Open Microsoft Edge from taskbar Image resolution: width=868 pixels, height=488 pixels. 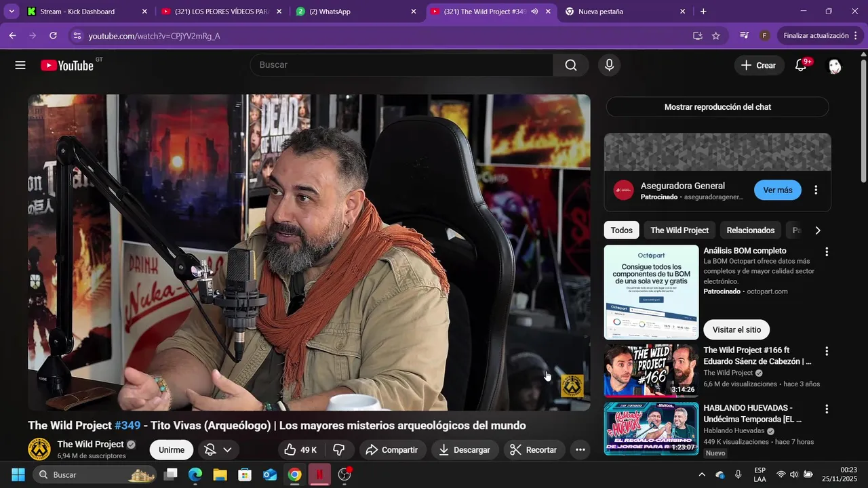coord(195,474)
